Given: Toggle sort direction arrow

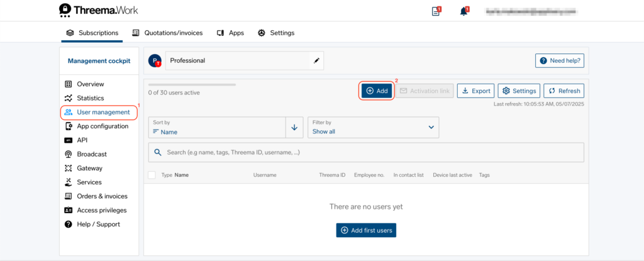Looking at the screenshot, I should (x=294, y=128).
